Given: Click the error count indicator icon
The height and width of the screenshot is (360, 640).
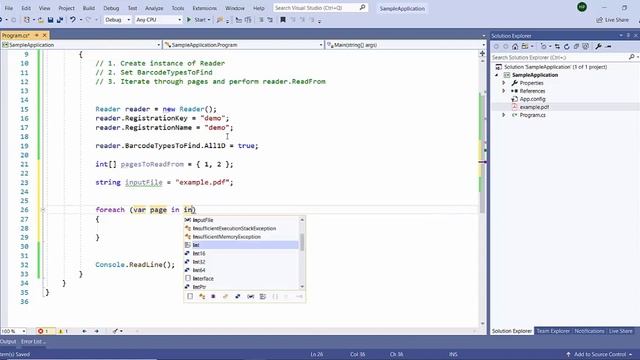Looking at the screenshot, I should 40,331.
